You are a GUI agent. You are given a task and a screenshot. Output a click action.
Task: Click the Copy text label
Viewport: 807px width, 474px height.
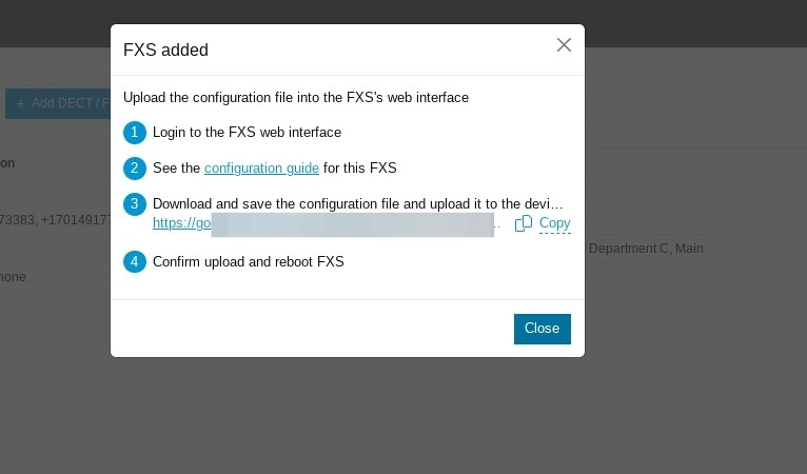pos(554,224)
